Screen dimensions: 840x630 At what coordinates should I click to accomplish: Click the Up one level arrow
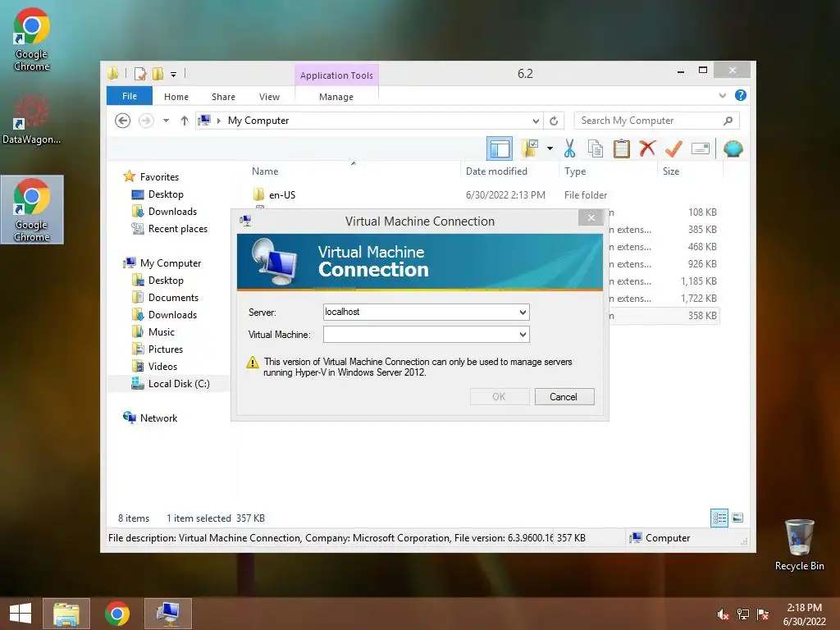[x=185, y=121]
